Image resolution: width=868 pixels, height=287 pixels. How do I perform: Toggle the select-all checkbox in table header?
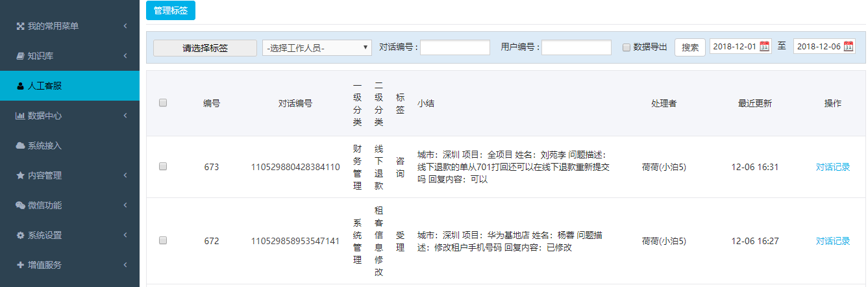point(163,103)
